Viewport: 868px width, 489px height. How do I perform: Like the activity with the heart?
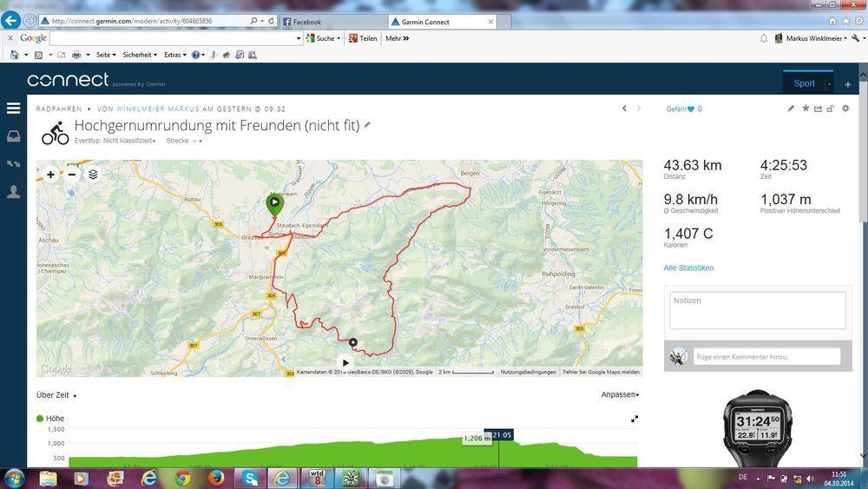pyautogui.click(x=691, y=109)
